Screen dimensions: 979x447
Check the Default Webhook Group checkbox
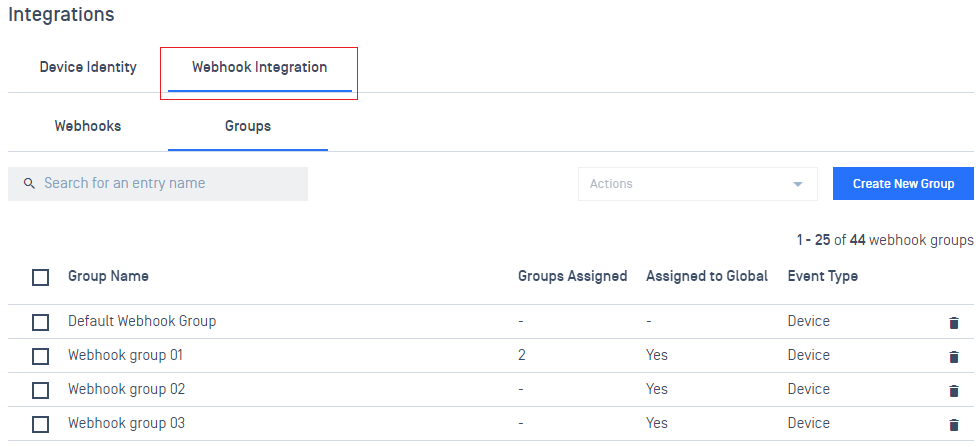[x=41, y=322]
